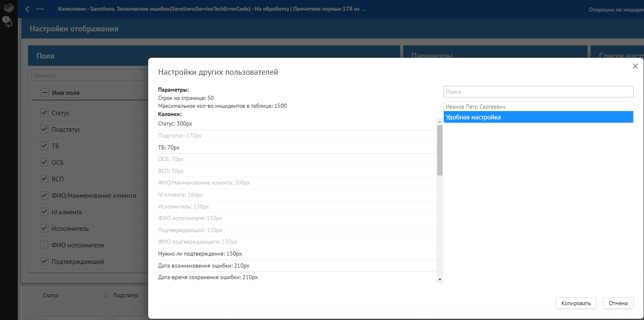
Task: Go back using the left chevron
Action: [27, 9]
